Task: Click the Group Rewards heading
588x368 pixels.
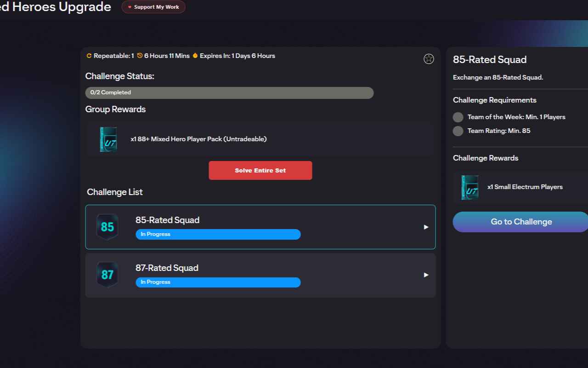Action: [x=115, y=109]
